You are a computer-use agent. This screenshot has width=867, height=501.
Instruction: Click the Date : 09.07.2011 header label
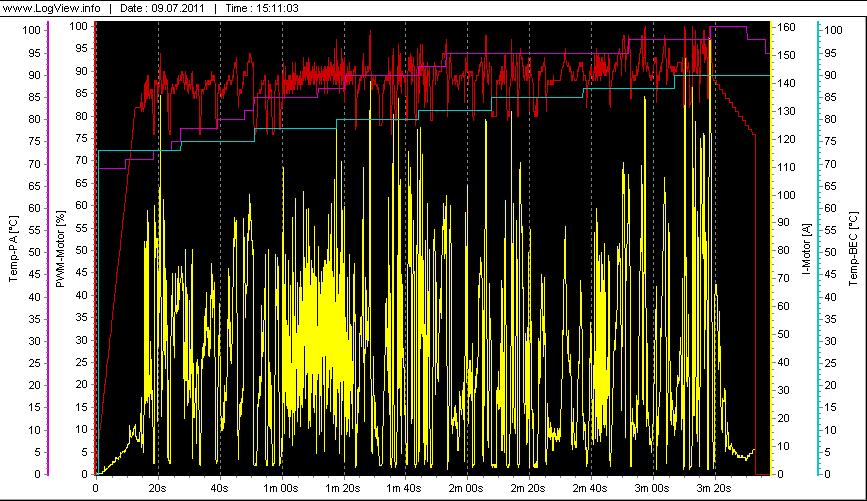[162, 8]
